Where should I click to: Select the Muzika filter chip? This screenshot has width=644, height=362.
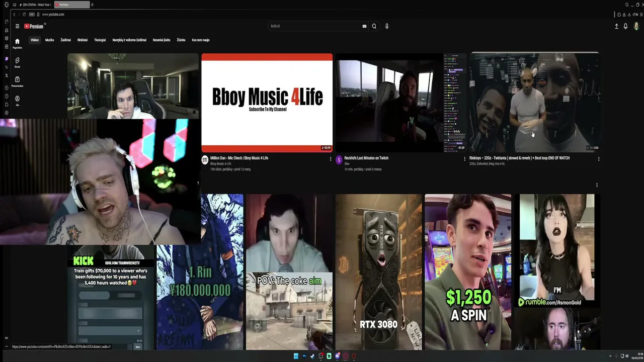tap(49, 40)
